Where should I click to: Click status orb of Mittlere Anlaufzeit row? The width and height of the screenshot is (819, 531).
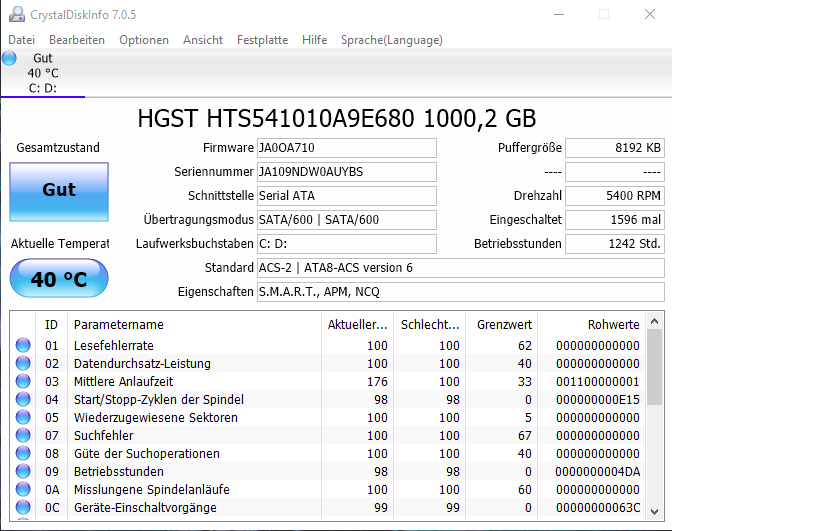23,381
